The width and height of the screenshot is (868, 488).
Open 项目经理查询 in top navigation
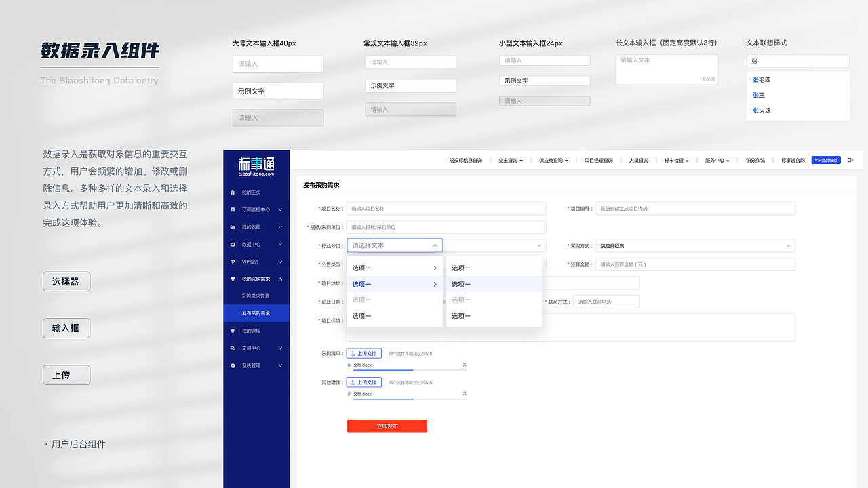coord(599,161)
